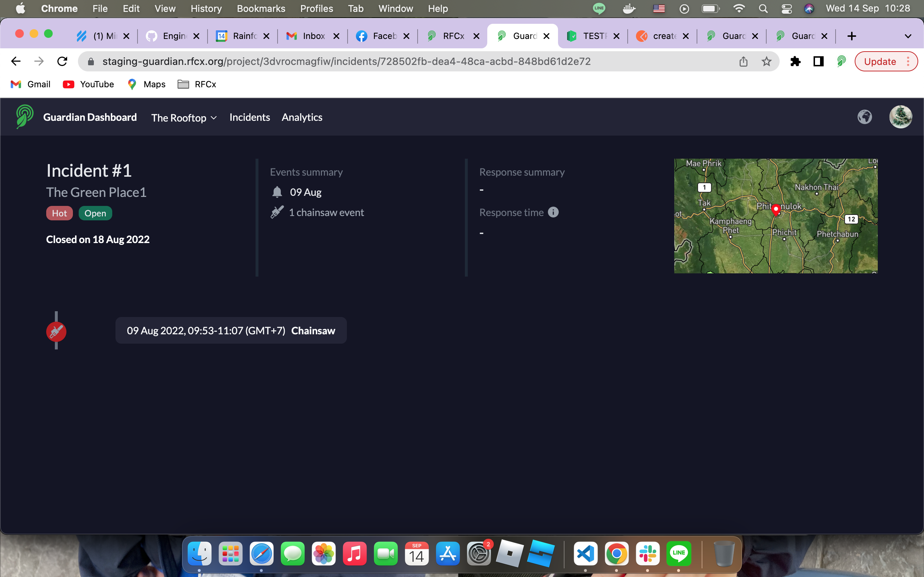Open the tab search chevron dropdown
This screenshot has width=924, height=577.
(908, 36)
